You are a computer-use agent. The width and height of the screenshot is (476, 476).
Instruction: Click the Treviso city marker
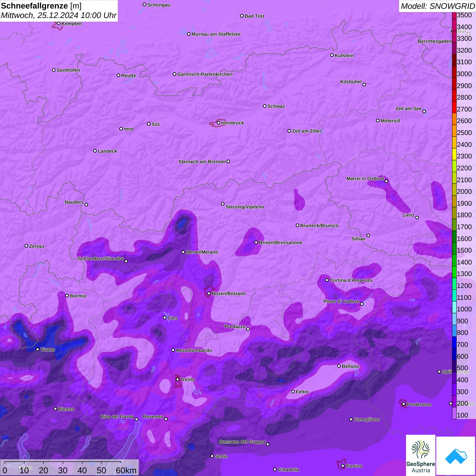[x=343, y=466]
